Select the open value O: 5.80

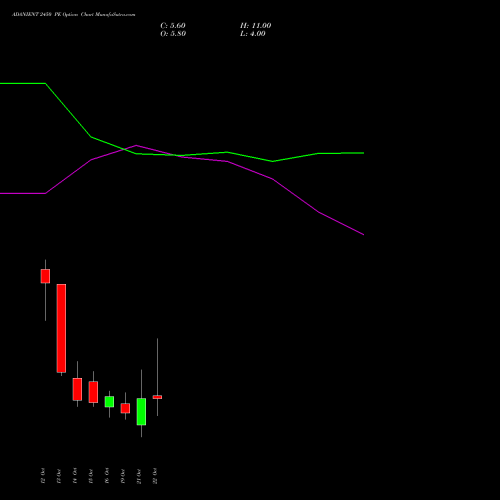[173, 34]
